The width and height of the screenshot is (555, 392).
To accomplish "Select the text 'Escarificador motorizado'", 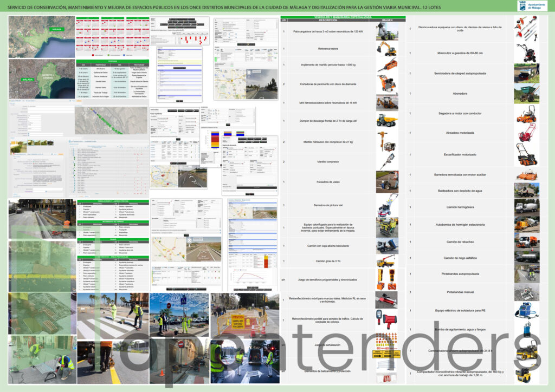I will pos(460,154).
